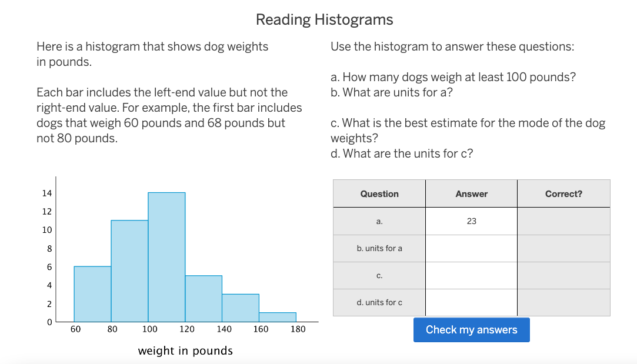The height and width of the screenshot is (364, 637).
Task: Click the Reading Histograms page title
Action: pos(324,19)
